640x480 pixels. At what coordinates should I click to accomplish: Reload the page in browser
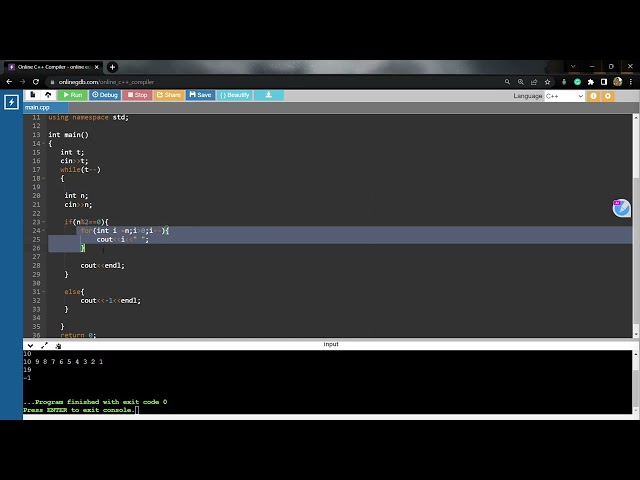point(36,82)
